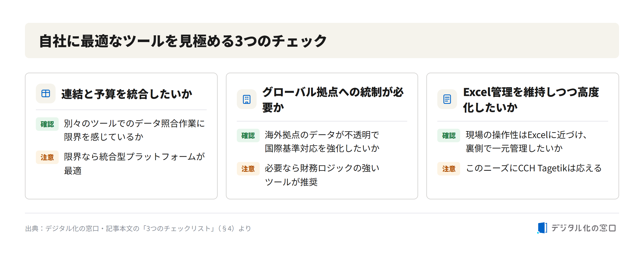Click the green 確認 badge in Excel card
This screenshot has width=644, height=258.
(x=449, y=135)
